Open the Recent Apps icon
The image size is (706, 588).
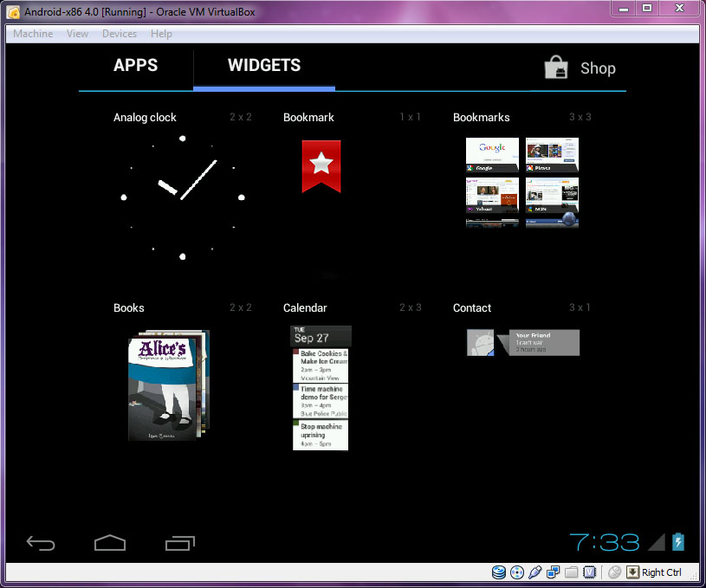[179, 543]
